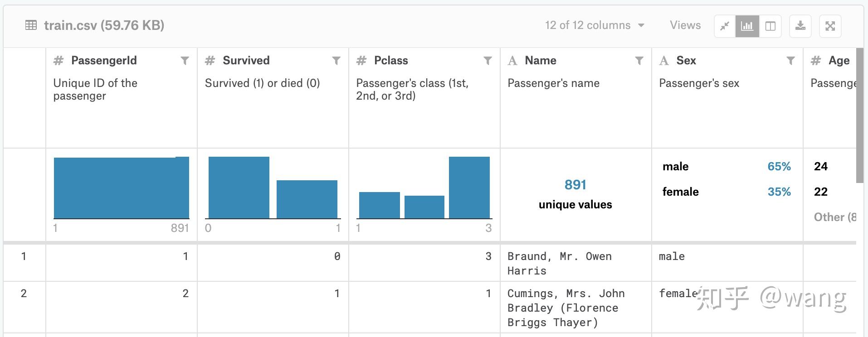Expand the table to fullscreen
The height and width of the screenshot is (337, 868).
[x=830, y=26]
